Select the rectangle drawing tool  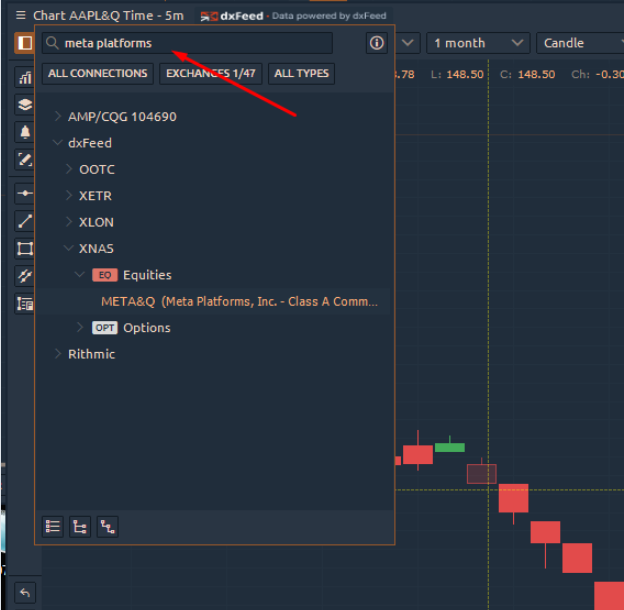(x=24, y=248)
